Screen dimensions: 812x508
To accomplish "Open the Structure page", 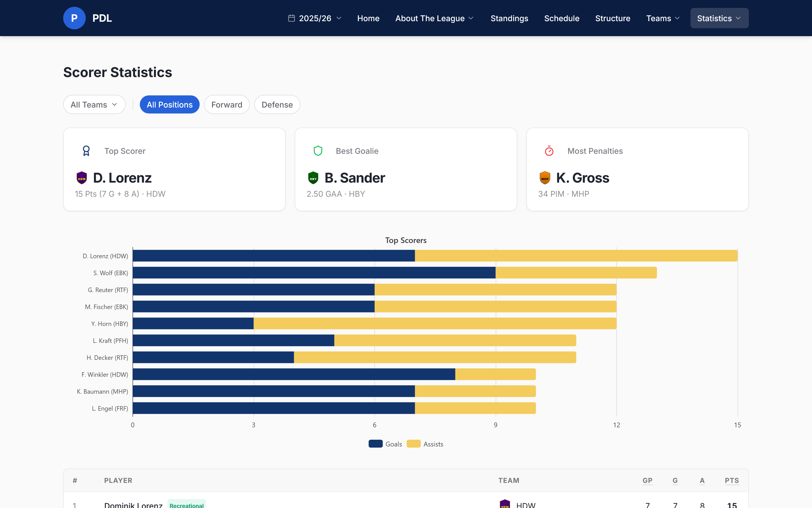I will point(613,18).
